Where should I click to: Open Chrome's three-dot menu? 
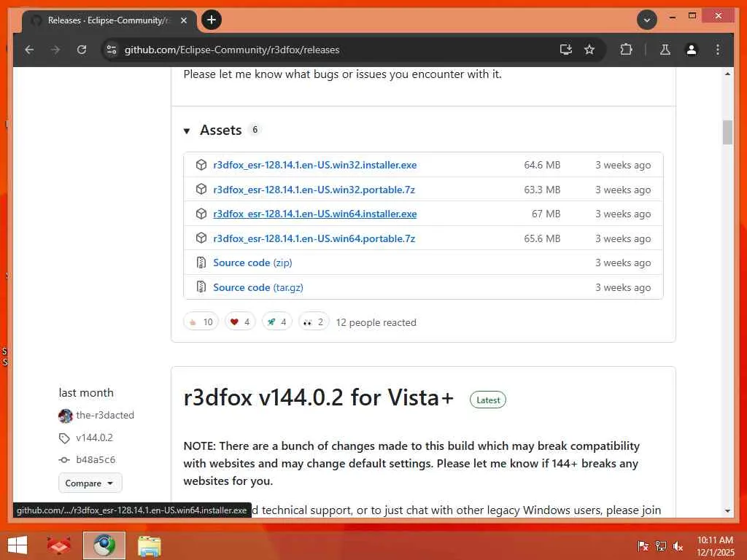pos(718,50)
